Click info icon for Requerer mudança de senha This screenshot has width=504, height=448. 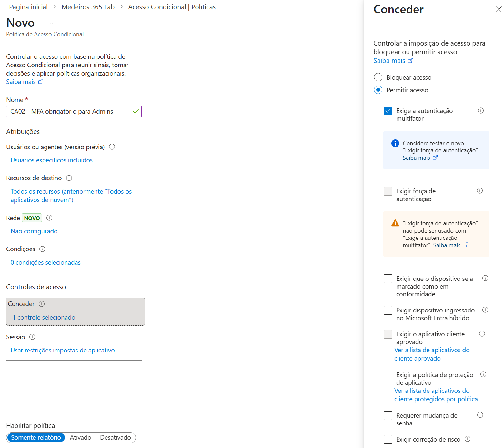(x=480, y=415)
